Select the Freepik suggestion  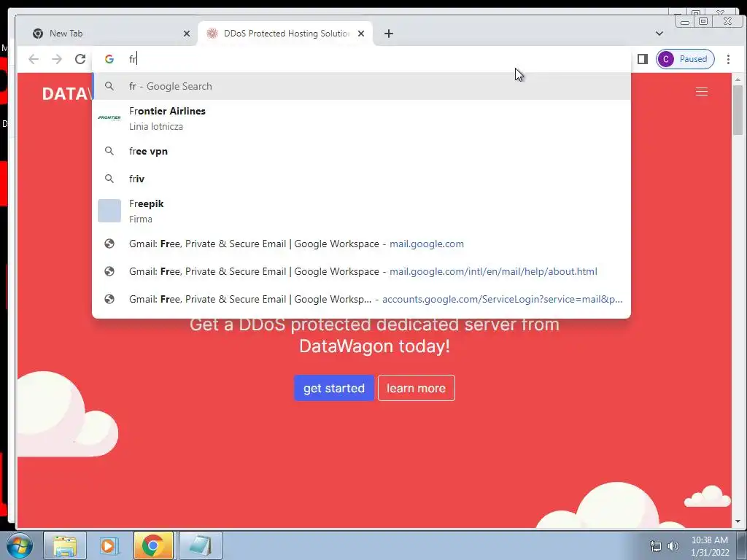tap(361, 211)
